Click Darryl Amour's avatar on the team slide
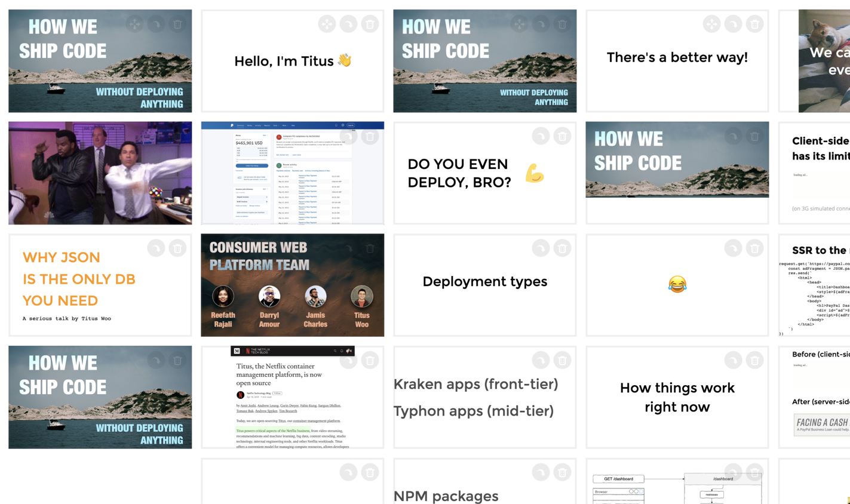This screenshot has height=504, width=850. [x=269, y=296]
